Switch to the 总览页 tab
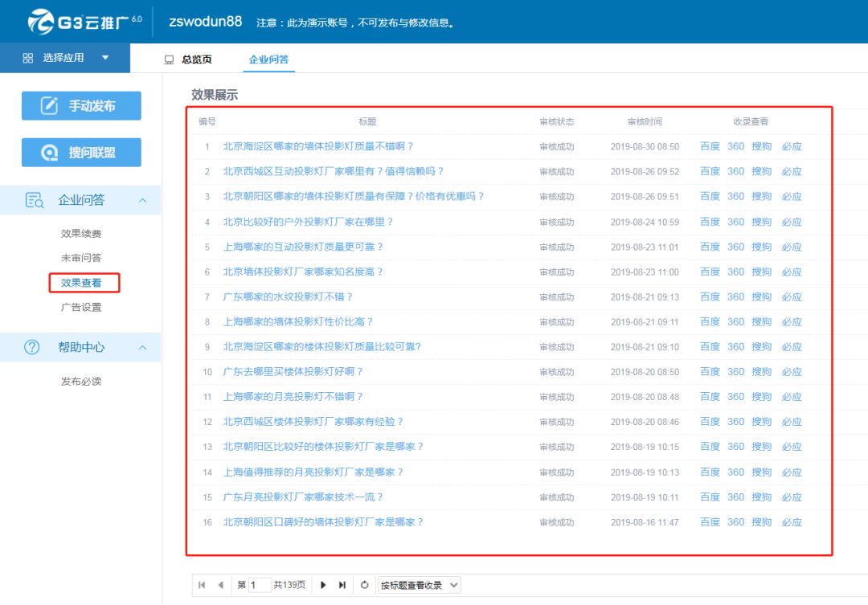The image size is (868, 605). point(188,59)
